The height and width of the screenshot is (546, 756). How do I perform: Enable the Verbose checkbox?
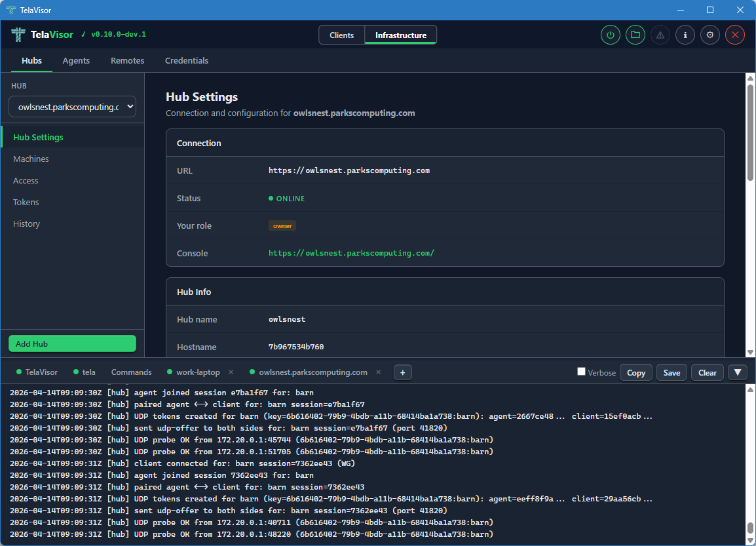(x=581, y=372)
